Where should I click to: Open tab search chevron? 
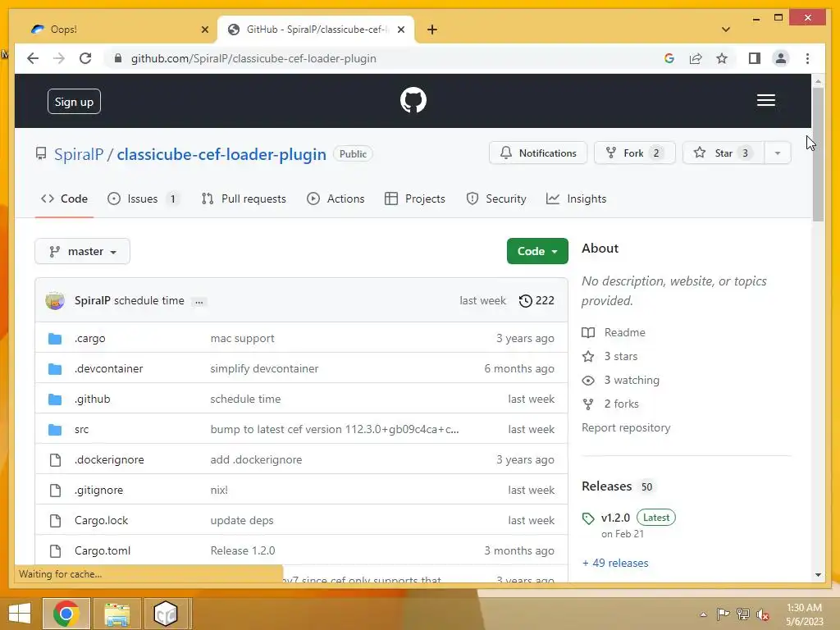pos(726,30)
